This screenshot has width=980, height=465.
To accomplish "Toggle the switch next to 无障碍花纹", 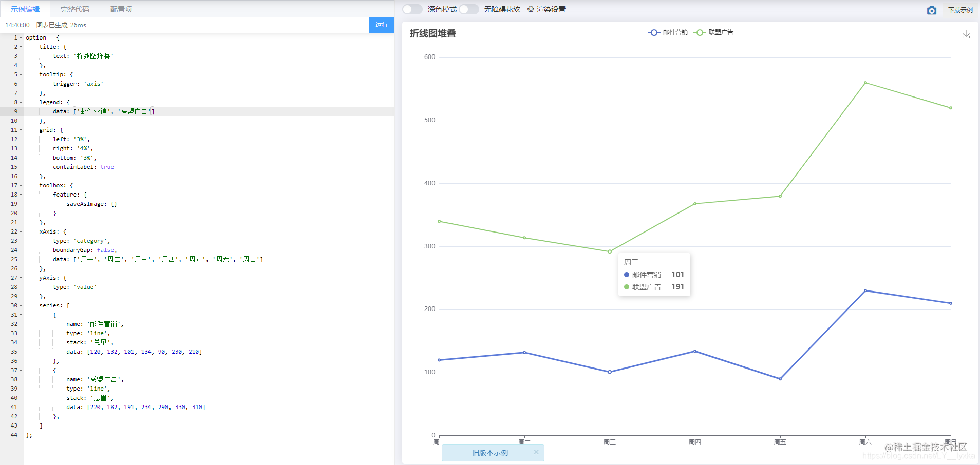I will pos(469,9).
